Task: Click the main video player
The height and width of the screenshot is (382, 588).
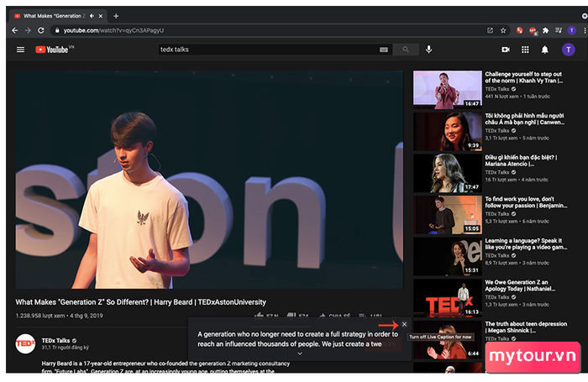Action: [209, 180]
